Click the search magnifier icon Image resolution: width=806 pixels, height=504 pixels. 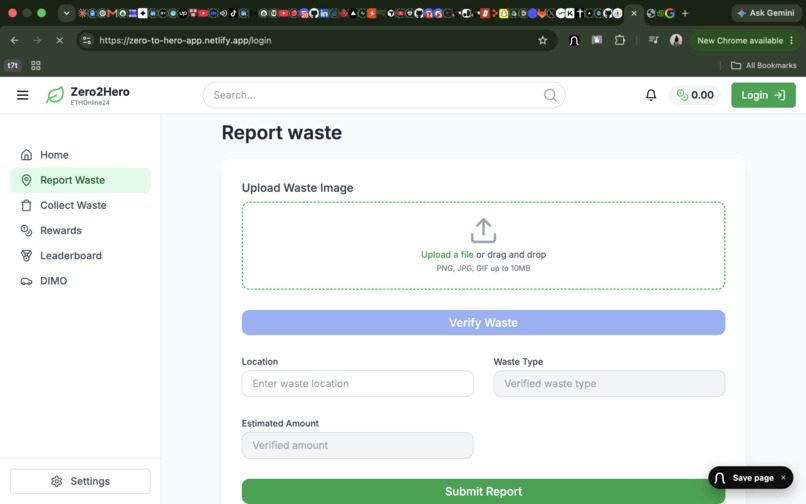(x=550, y=95)
